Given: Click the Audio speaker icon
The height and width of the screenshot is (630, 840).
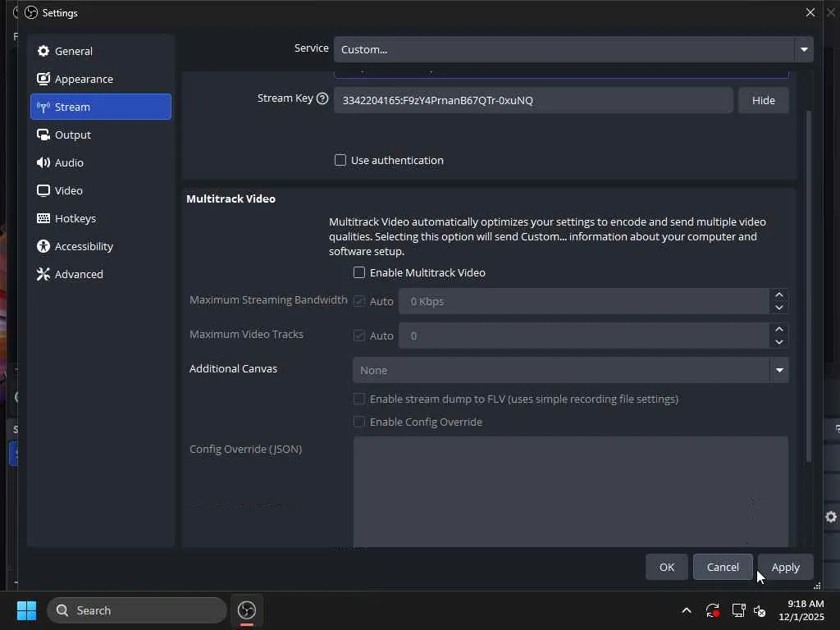Looking at the screenshot, I should coord(43,162).
